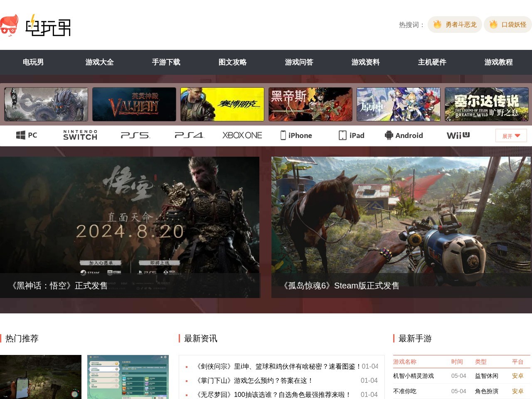Open 游戏资料 in the navigation bar
The image size is (532, 399).
click(366, 62)
